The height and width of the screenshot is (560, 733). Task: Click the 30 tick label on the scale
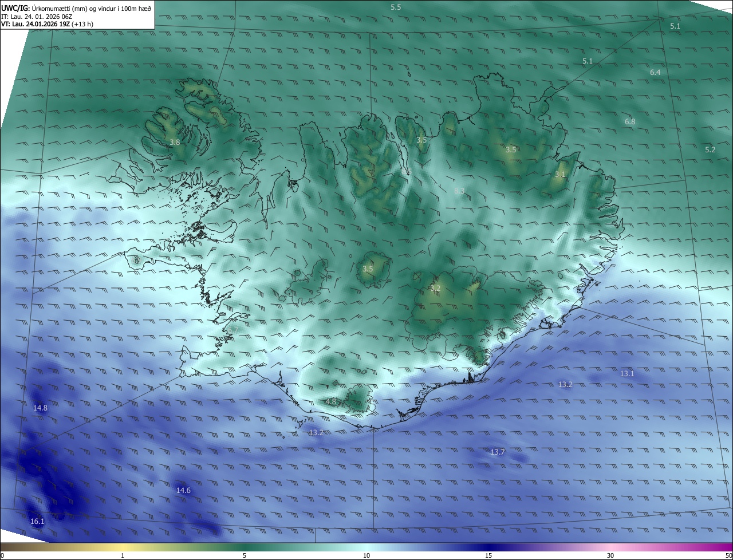coord(610,555)
